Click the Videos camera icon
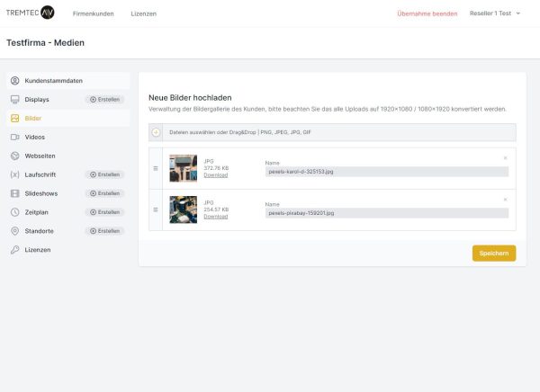 15,137
